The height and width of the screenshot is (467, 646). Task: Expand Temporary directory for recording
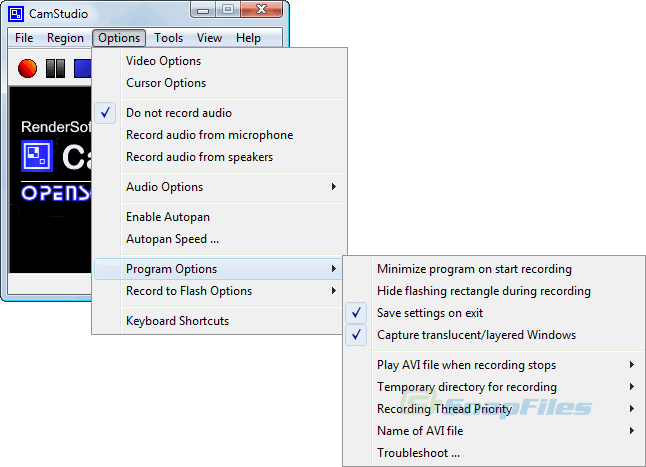coord(494,387)
